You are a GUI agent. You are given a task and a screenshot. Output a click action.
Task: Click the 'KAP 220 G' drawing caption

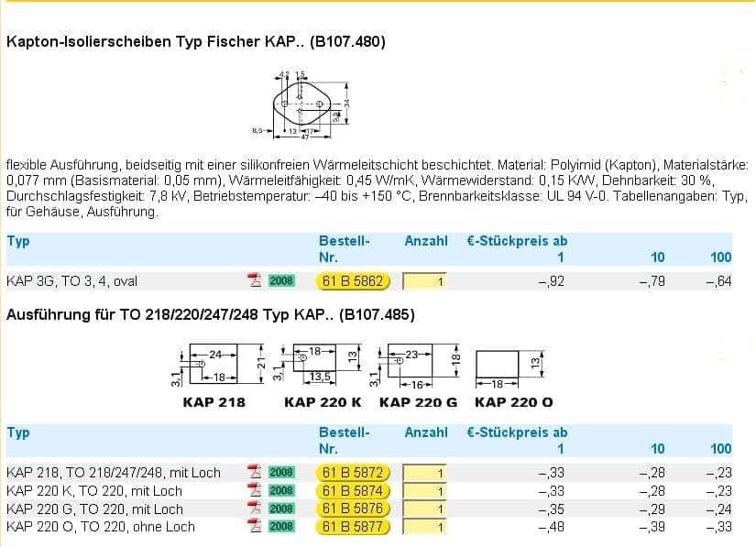(x=418, y=402)
